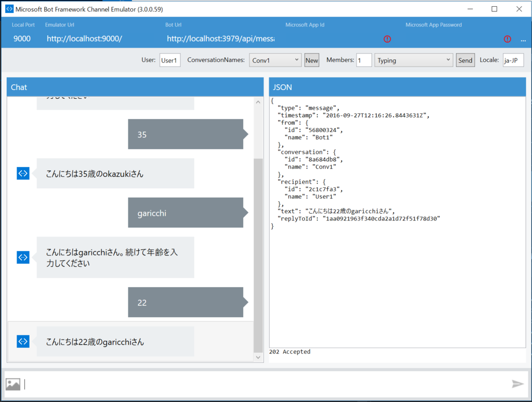Click the JSON "type": "message" line
Viewport: 532px width, 402px height.
tap(309, 108)
